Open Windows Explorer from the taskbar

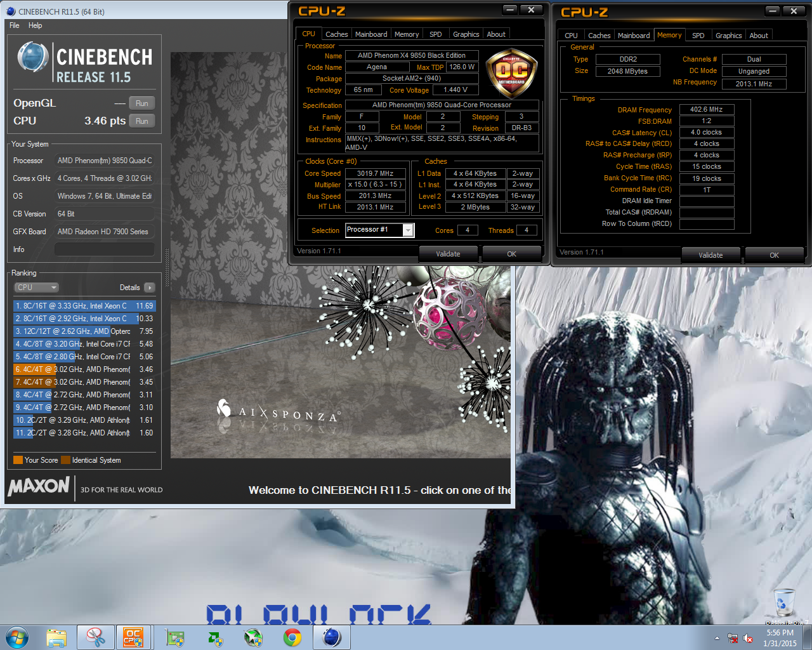[x=56, y=637]
